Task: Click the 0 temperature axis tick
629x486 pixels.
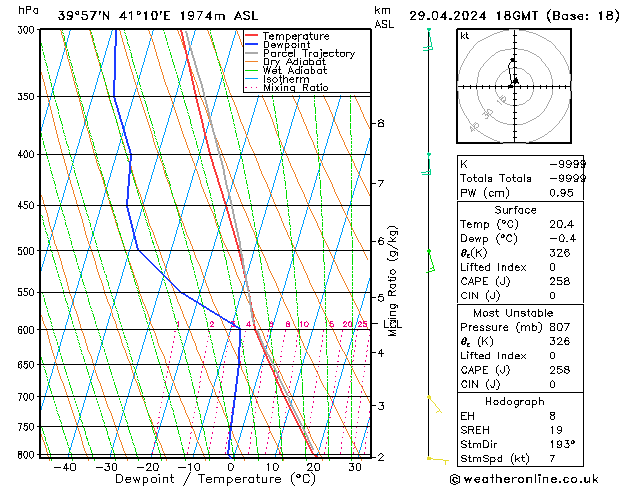Action: [x=231, y=467]
